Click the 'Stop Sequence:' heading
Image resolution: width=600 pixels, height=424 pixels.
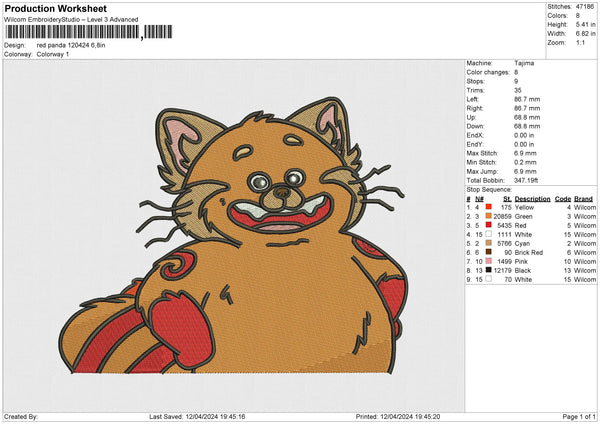[489, 189]
